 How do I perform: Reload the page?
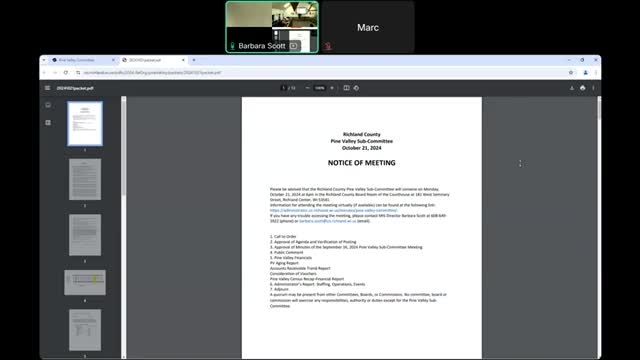(66, 73)
